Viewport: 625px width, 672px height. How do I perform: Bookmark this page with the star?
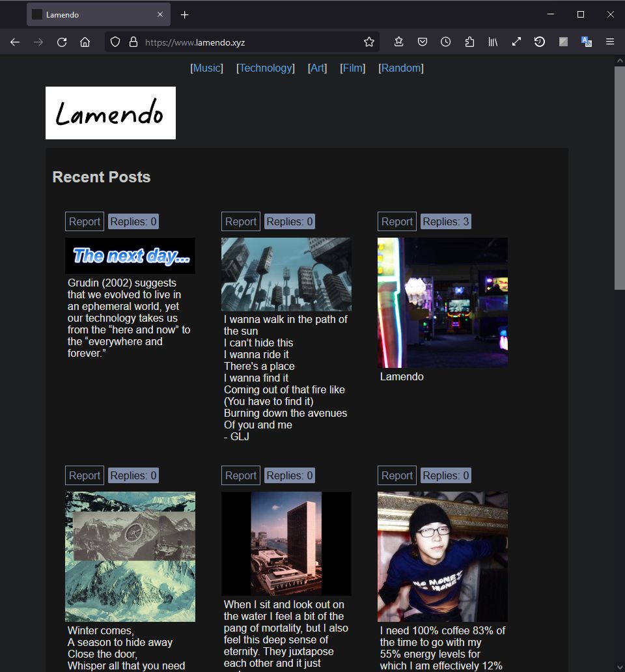[x=369, y=42]
